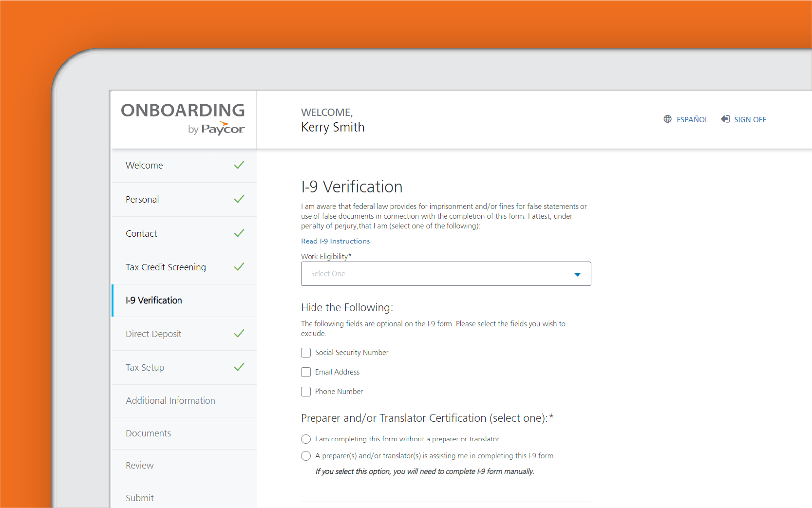
Task: Click the globe icon beside Español
Action: [667, 119]
